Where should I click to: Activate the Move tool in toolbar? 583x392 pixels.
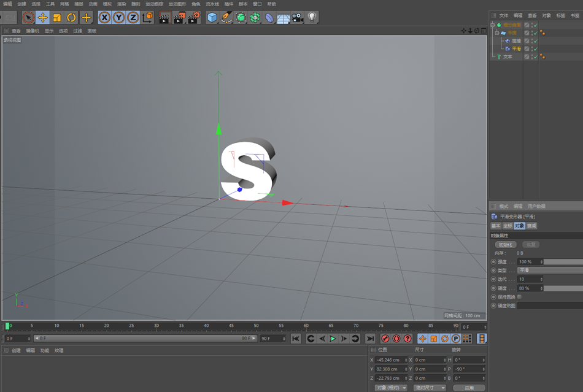(x=43, y=17)
